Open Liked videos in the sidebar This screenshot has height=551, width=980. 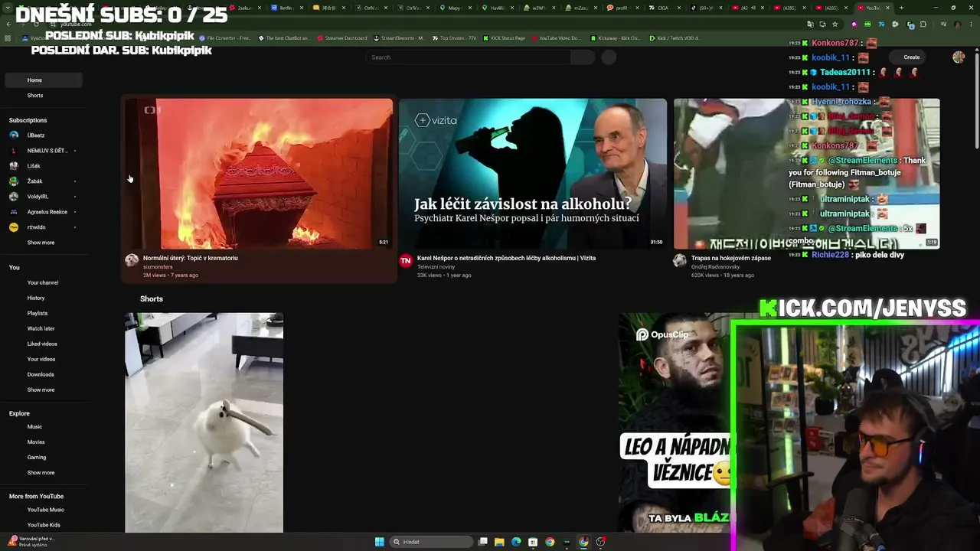click(42, 344)
